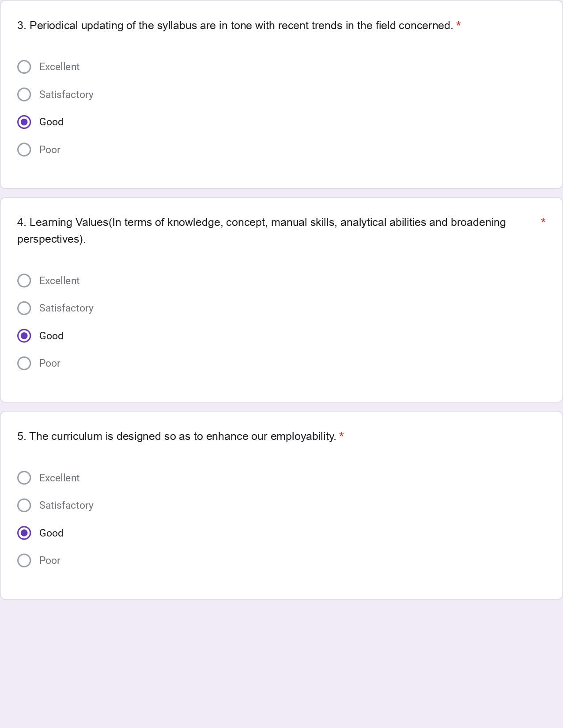Mark Poor for question 3 syllabus updating
The width and height of the screenshot is (563, 728).
pyautogui.click(x=24, y=150)
